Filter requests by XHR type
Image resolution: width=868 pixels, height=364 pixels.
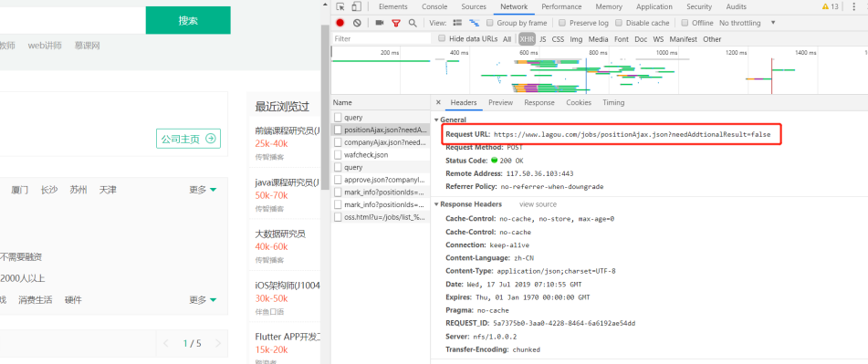(527, 38)
